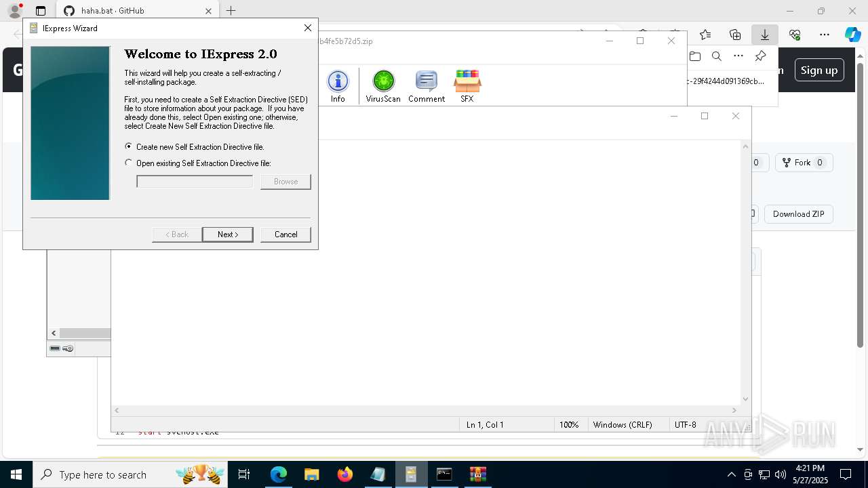Open the WinRAR Comment tool

click(427, 86)
